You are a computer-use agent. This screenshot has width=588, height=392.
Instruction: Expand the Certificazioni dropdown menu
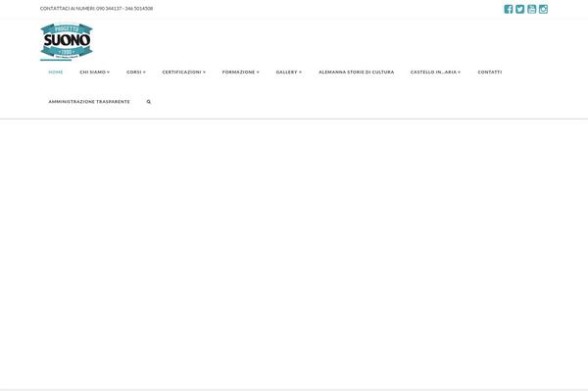pyautogui.click(x=184, y=72)
